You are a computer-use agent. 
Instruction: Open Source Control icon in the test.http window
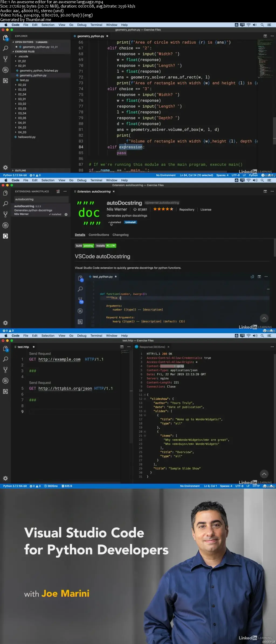pyautogui.click(x=5, y=370)
